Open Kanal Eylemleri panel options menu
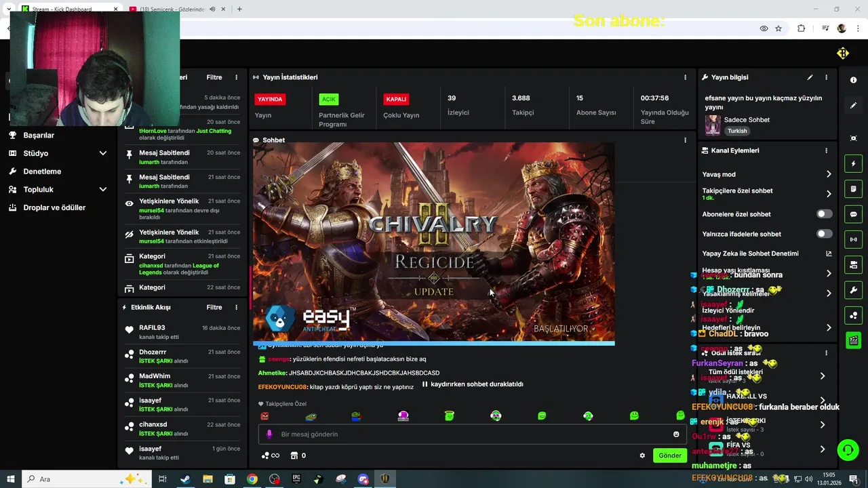Viewport: 868px width, 488px height. coord(826,150)
